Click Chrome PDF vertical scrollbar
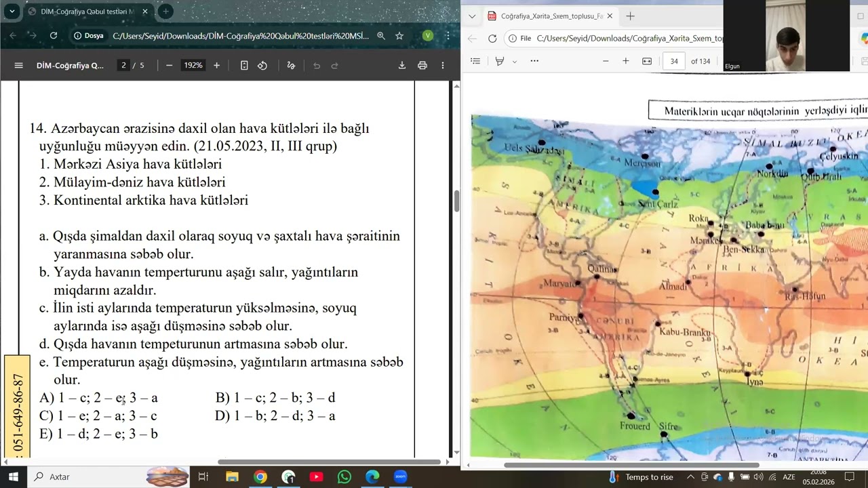 point(456,201)
